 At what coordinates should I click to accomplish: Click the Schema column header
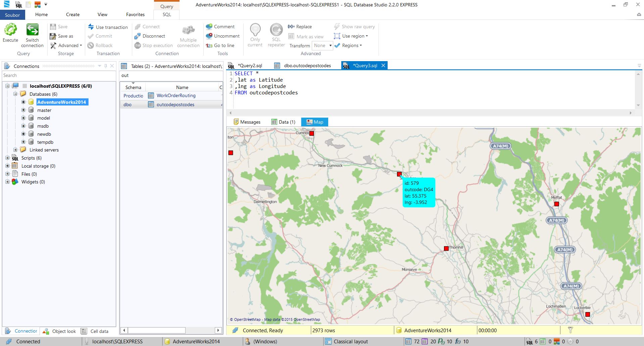click(133, 87)
